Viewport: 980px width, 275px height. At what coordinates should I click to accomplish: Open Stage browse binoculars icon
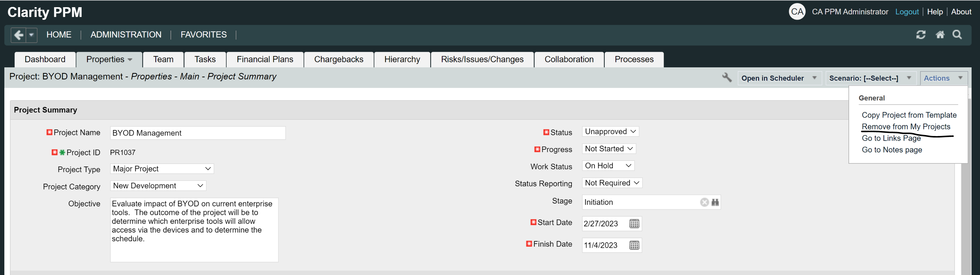click(715, 202)
